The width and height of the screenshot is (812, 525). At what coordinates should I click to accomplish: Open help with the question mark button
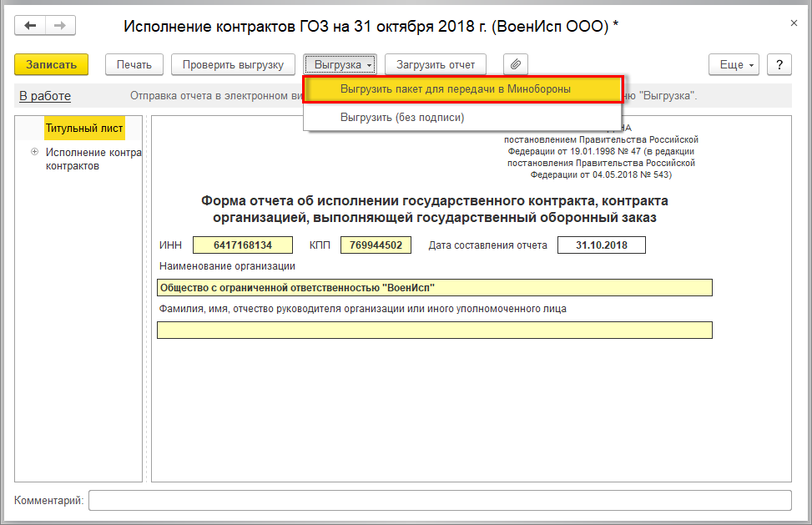click(x=779, y=65)
